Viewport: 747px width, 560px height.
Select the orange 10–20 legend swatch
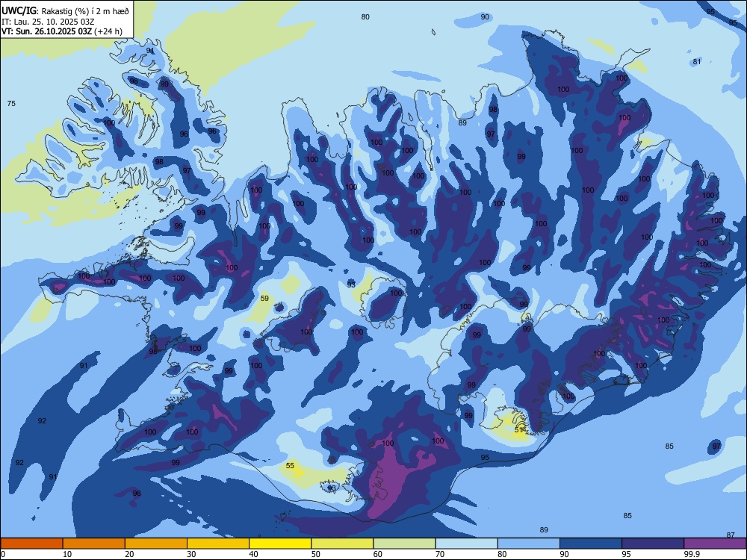[94, 544]
